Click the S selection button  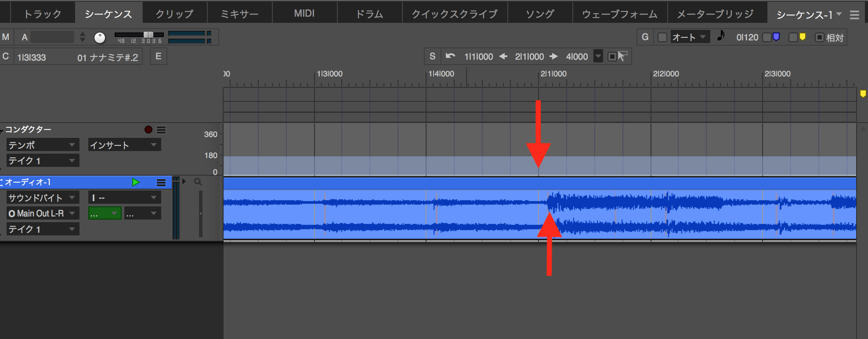point(432,56)
